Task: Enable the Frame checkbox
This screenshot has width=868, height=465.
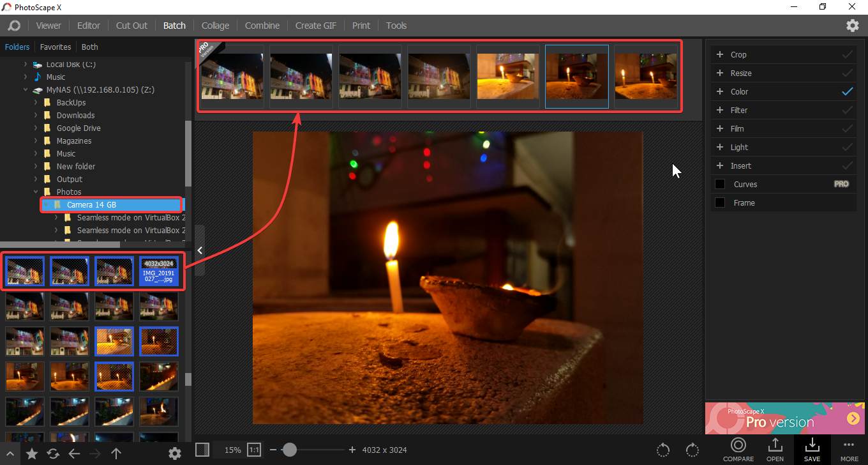Action: (720, 202)
